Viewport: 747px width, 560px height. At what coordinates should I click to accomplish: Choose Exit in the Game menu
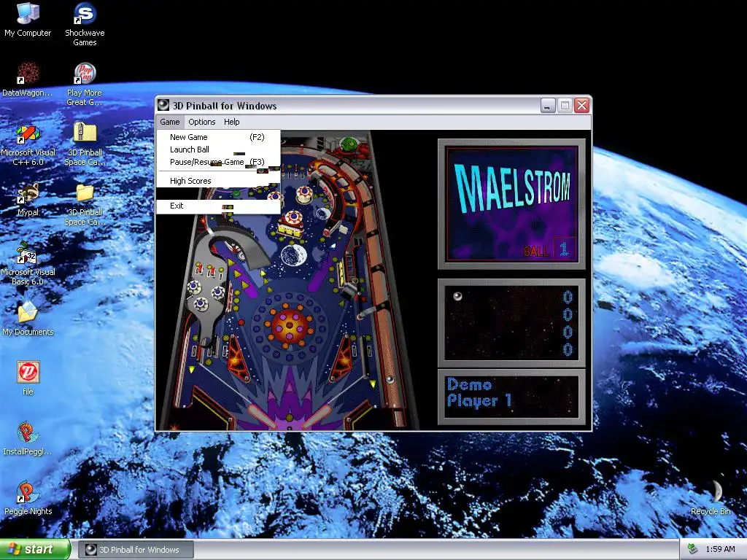point(218,206)
